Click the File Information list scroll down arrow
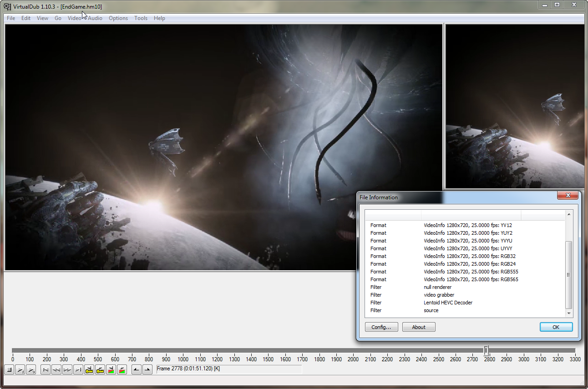The height and width of the screenshot is (389, 588). (x=568, y=313)
